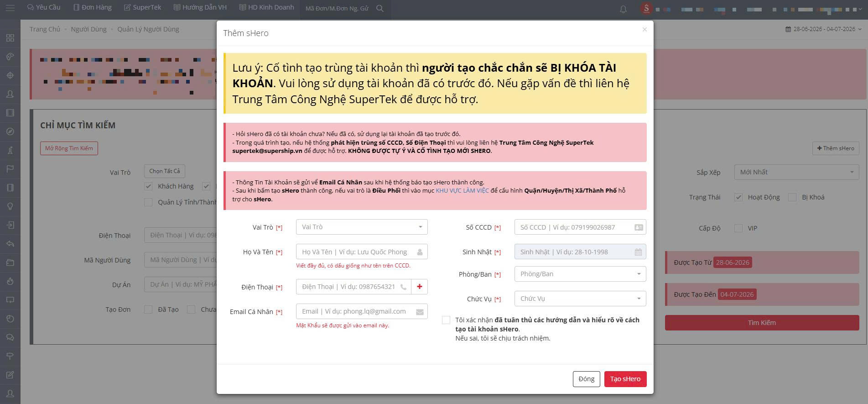The width and height of the screenshot is (868, 404).
Task: Click the Đóng button
Action: click(587, 379)
